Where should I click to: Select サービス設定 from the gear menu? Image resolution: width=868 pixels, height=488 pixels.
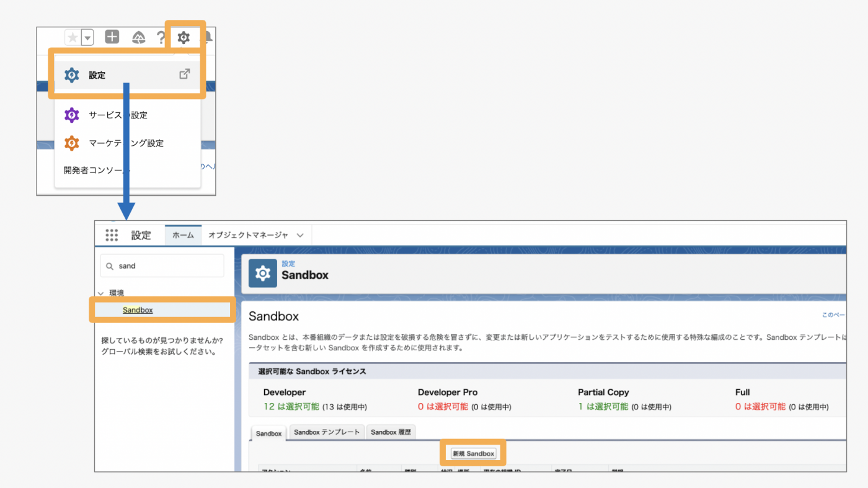click(x=126, y=115)
